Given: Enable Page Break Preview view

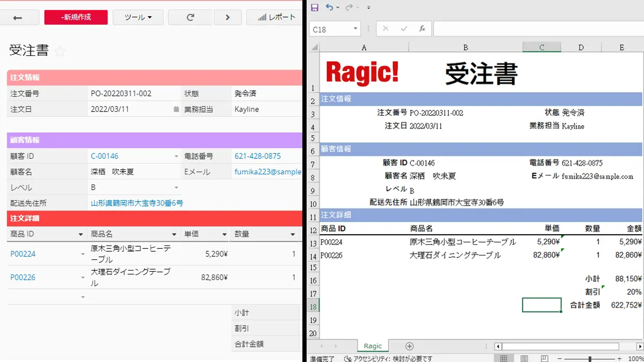Looking at the screenshot, I should (x=543, y=357).
